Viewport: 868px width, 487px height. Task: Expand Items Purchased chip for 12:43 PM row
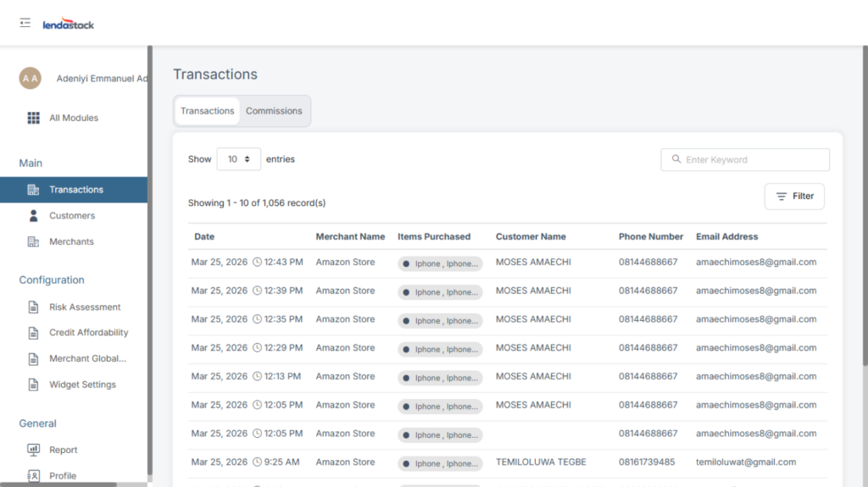tap(440, 263)
